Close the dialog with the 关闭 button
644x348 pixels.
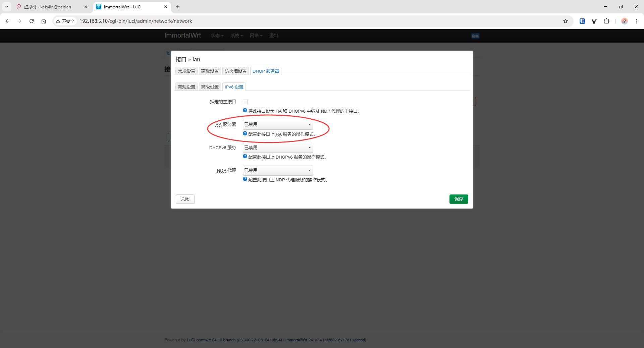coord(185,199)
